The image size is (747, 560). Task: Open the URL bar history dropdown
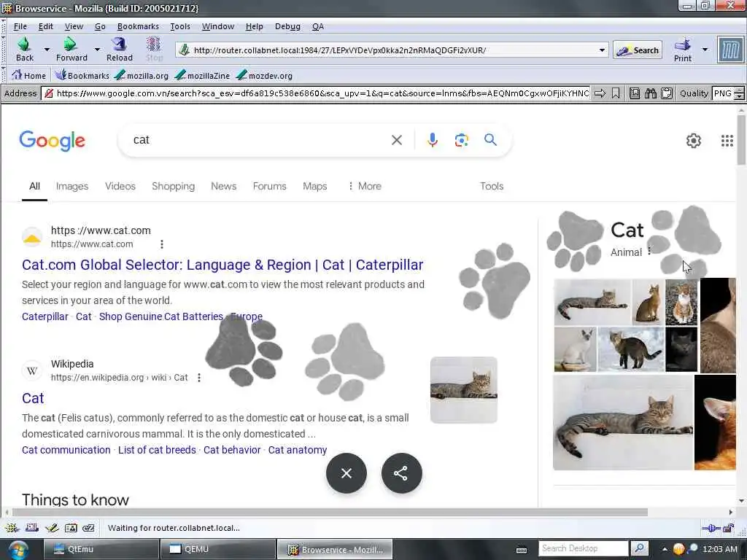click(x=602, y=50)
